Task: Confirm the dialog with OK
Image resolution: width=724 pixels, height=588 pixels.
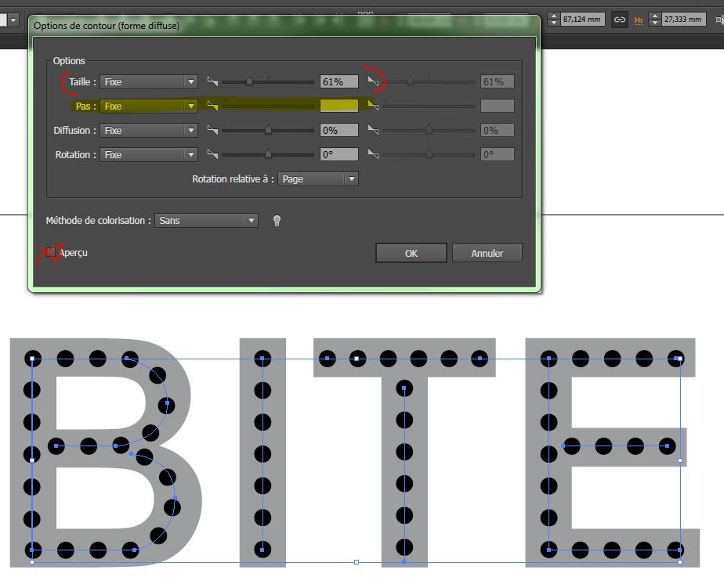Action: (411, 253)
